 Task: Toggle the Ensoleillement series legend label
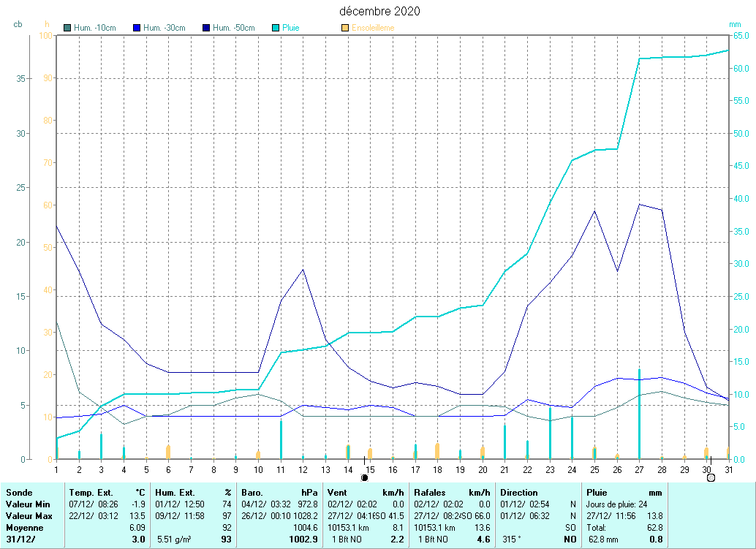[373, 29]
